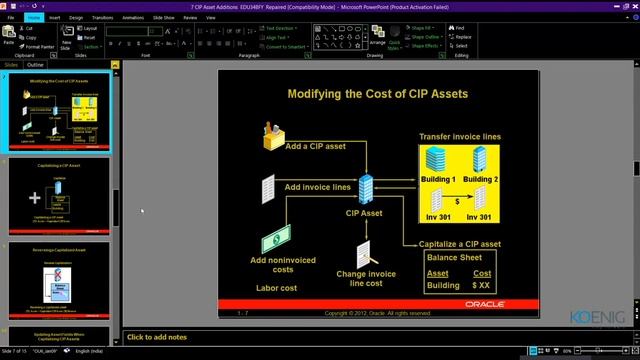This screenshot has height=360, width=640.
Task: Switch to the View ribbon tab
Action: 211,18
